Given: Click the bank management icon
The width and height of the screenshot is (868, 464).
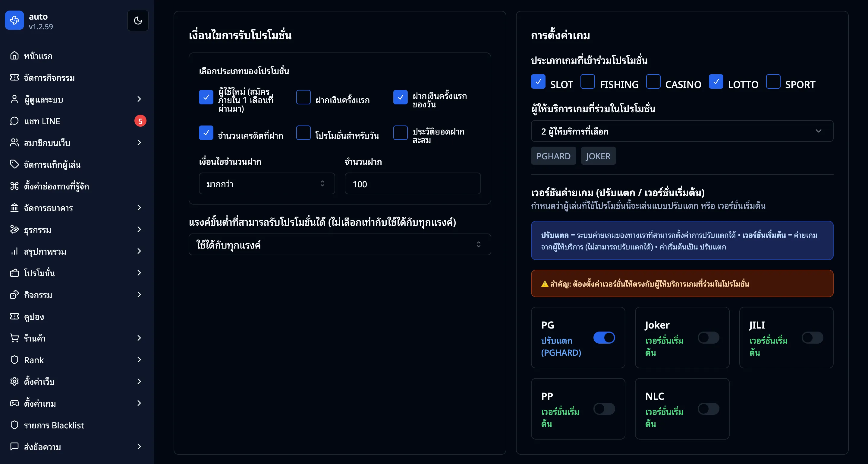Looking at the screenshot, I should [14, 208].
